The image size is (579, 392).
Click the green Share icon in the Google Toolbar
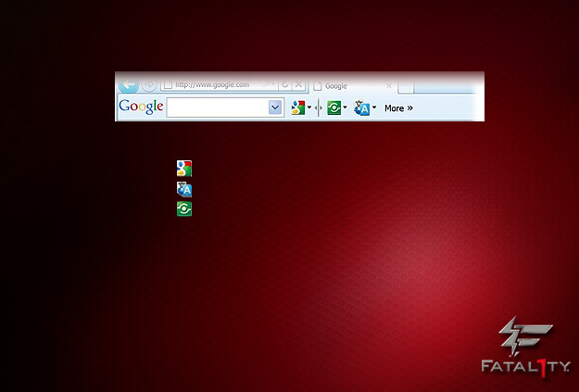point(334,107)
